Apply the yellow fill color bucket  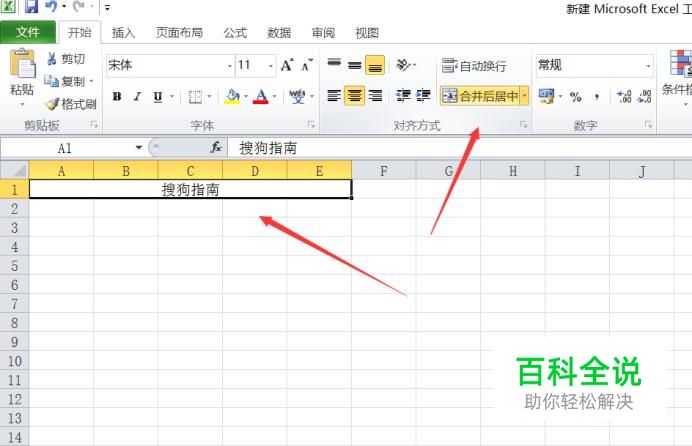232,96
